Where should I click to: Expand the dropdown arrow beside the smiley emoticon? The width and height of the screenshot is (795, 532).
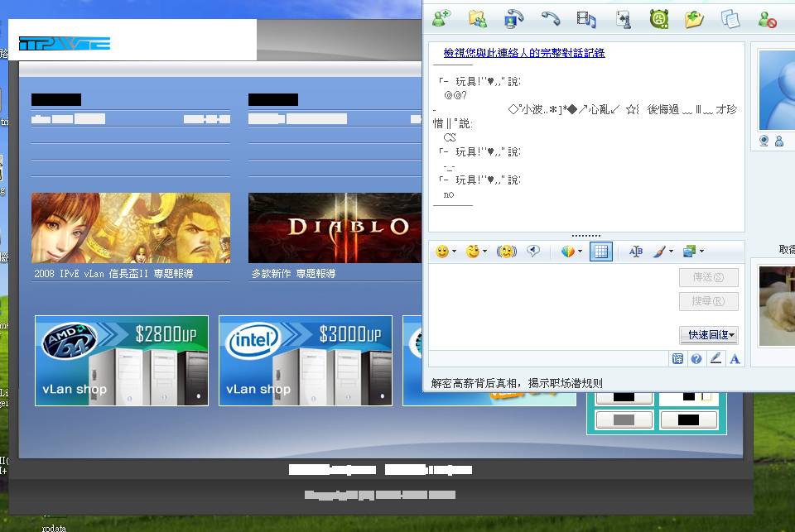click(455, 252)
